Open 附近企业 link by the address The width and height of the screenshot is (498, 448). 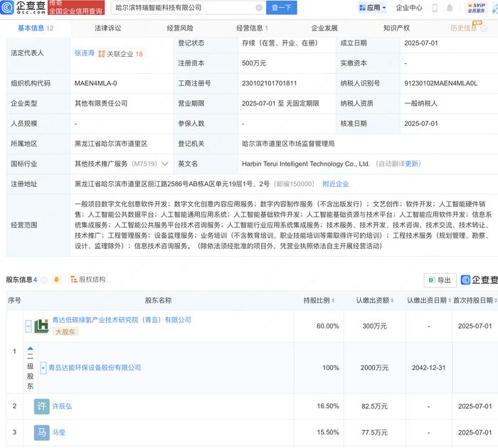pyautogui.click(x=335, y=184)
